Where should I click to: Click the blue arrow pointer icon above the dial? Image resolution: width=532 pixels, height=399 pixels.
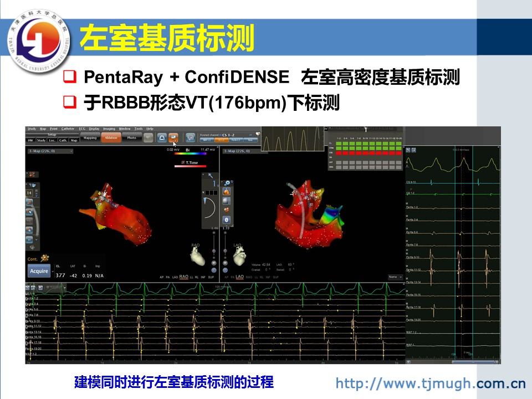pyautogui.click(x=211, y=176)
